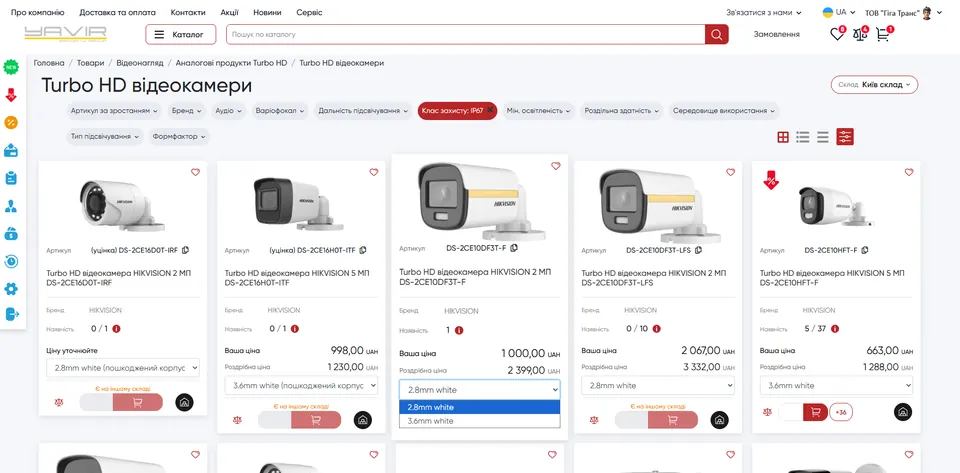Favorite the DS-2CE16H0T-ITF camera heart
Viewport: 960px width, 473px height.
tap(373, 173)
